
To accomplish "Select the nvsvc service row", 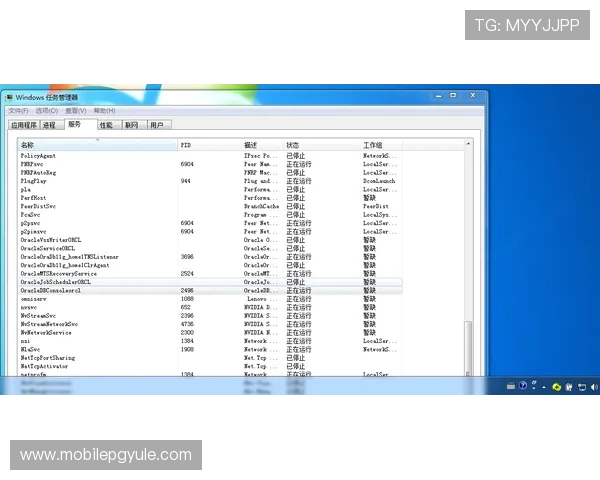I will pyautogui.click(x=210, y=307).
